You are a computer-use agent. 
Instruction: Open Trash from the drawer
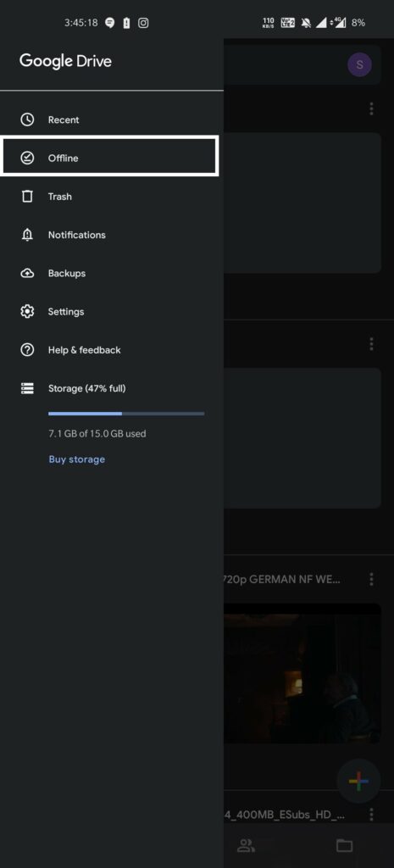(112, 197)
